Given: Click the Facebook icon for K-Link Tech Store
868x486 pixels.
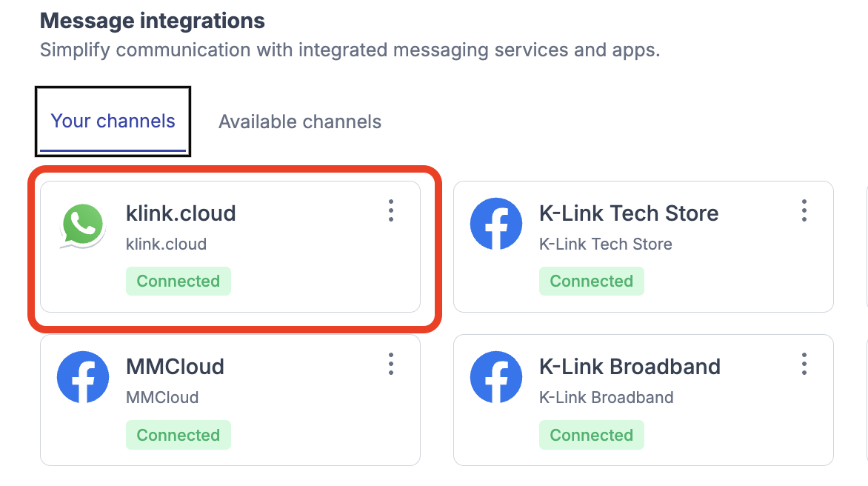Looking at the screenshot, I should [495, 224].
